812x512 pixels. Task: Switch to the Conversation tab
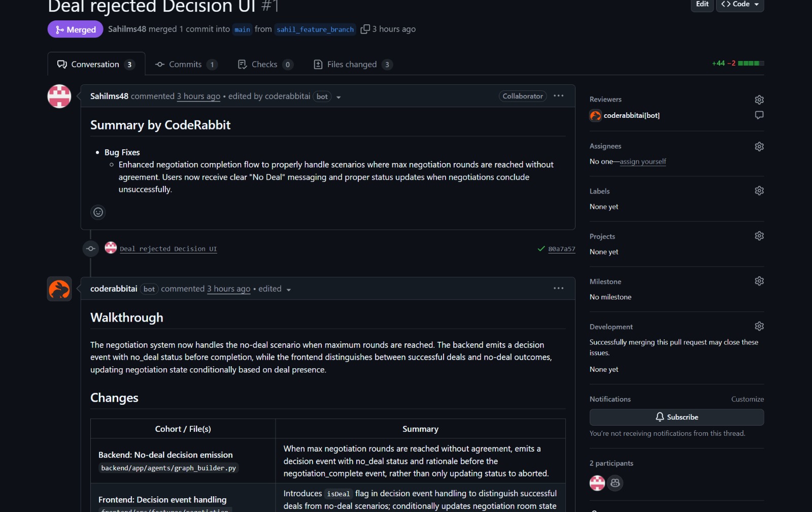96,64
